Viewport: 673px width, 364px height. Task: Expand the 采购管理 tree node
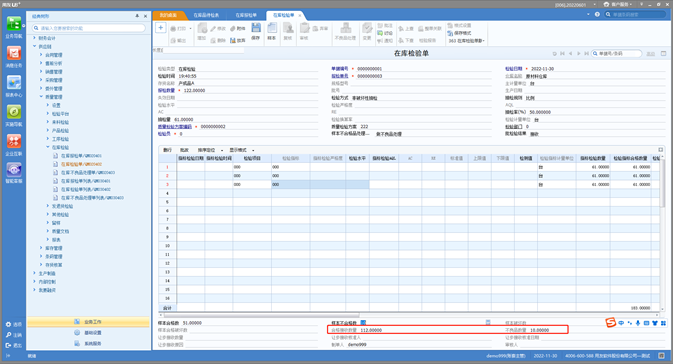pyautogui.click(x=41, y=80)
